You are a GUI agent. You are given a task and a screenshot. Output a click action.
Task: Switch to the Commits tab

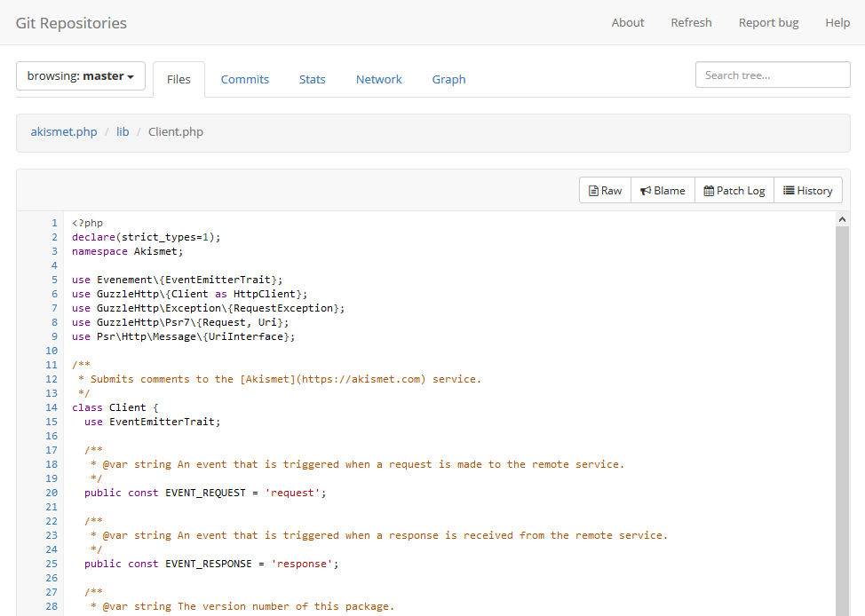[x=244, y=79]
